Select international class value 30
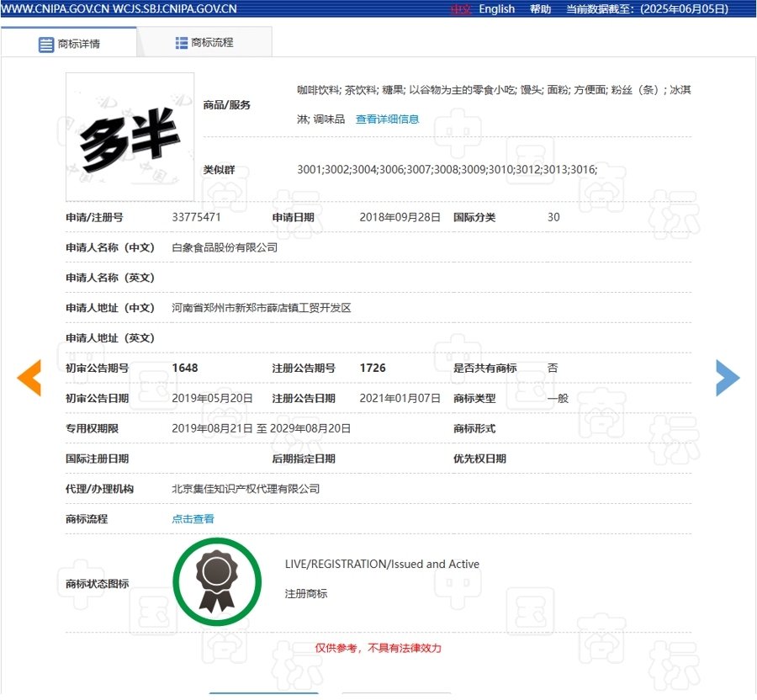Image resolution: width=757 pixels, height=700 pixels. tap(553, 217)
